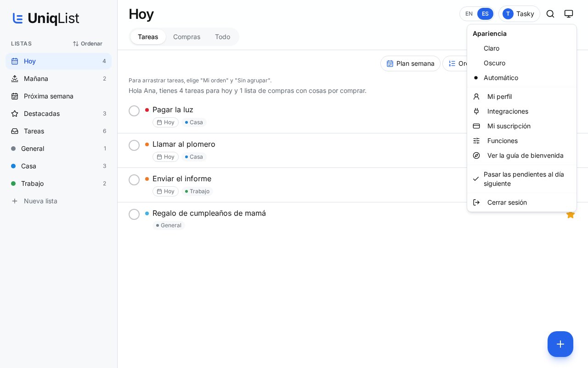The width and height of the screenshot is (588, 368).
Task: Toggle Pasar las pendientes al día siguiente
Action: click(x=522, y=179)
